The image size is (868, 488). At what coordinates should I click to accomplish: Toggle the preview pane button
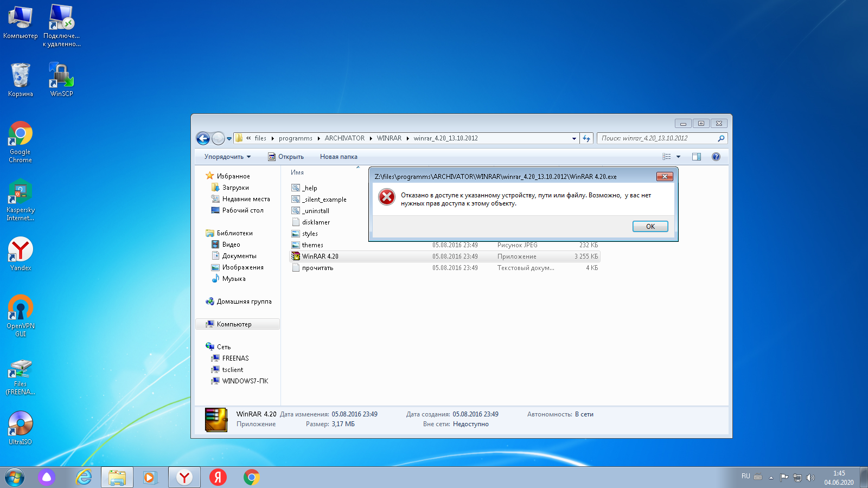coord(697,157)
